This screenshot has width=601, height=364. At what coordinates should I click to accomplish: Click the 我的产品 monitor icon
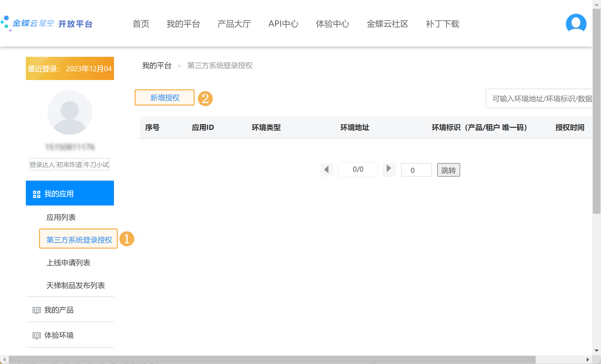[x=36, y=310]
